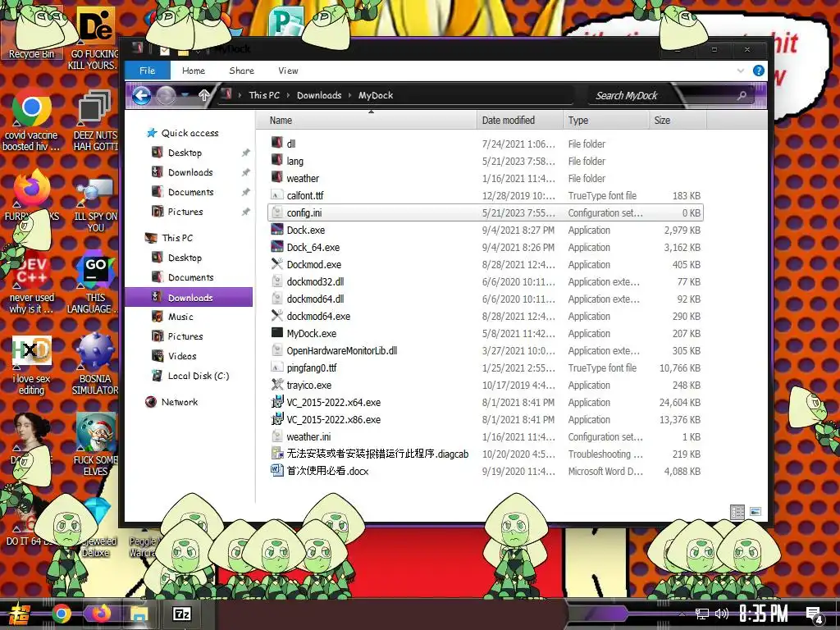
Task: Select the MyDock.exe application icon
Action: click(x=277, y=333)
